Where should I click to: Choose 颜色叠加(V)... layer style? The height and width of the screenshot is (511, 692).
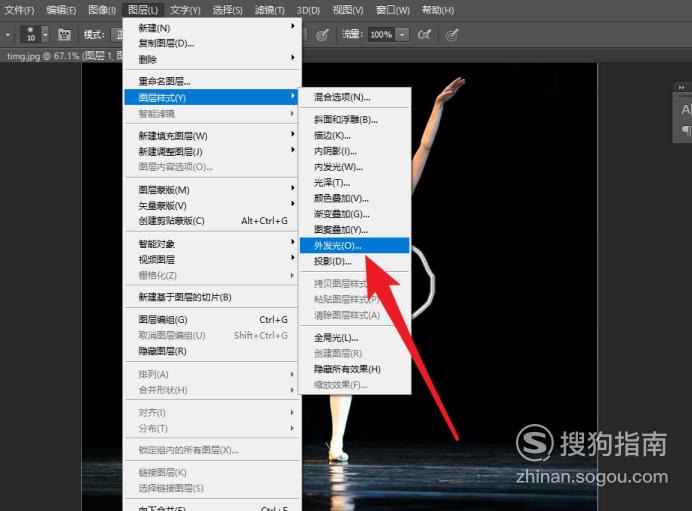[x=355, y=198]
